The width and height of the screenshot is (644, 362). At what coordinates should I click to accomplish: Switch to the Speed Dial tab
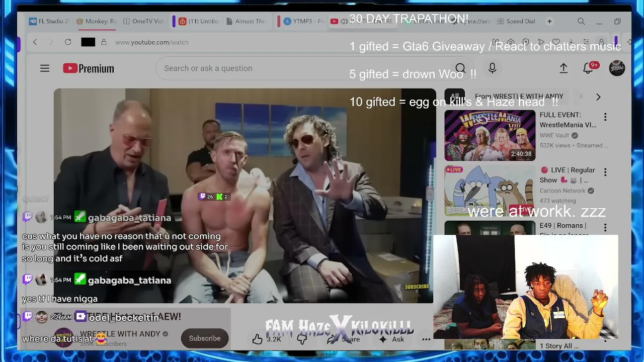click(516, 22)
